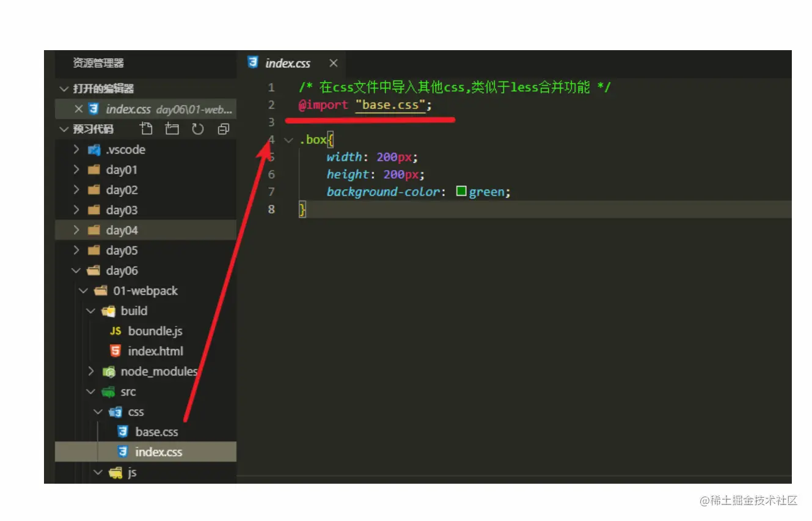Close index.css in open editors list

point(78,109)
